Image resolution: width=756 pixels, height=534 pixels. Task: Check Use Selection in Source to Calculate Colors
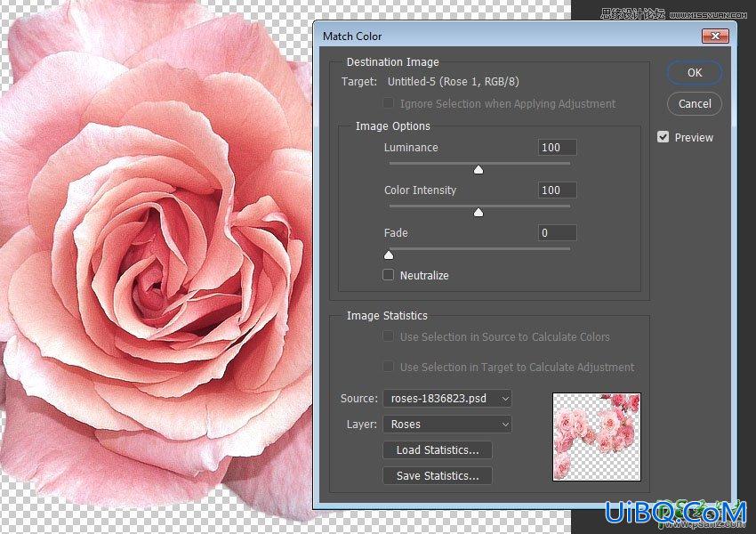click(388, 336)
